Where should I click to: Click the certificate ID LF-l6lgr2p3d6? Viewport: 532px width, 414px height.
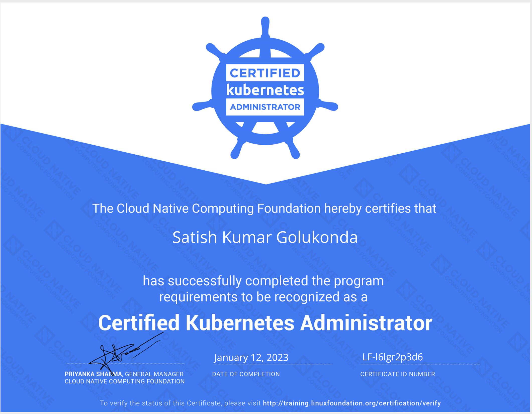coord(392,357)
